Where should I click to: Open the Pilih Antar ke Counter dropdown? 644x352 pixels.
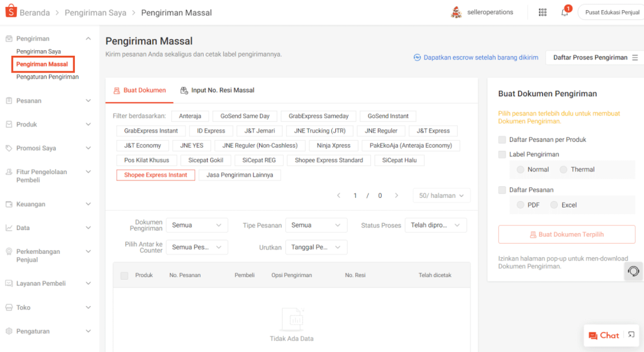point(197,248)
